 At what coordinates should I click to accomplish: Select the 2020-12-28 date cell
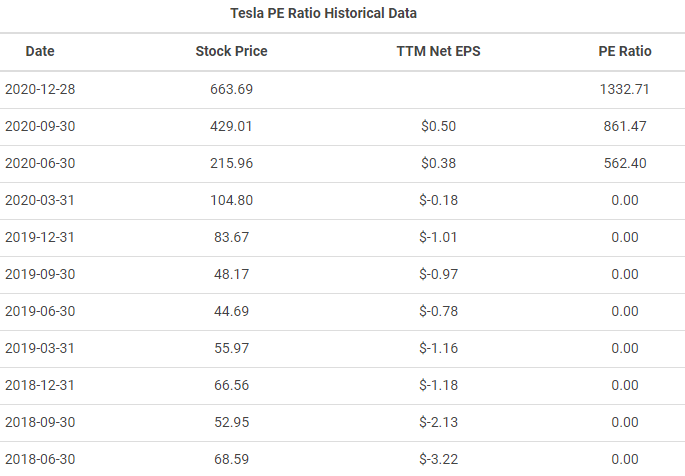click(x=40, y=89)
